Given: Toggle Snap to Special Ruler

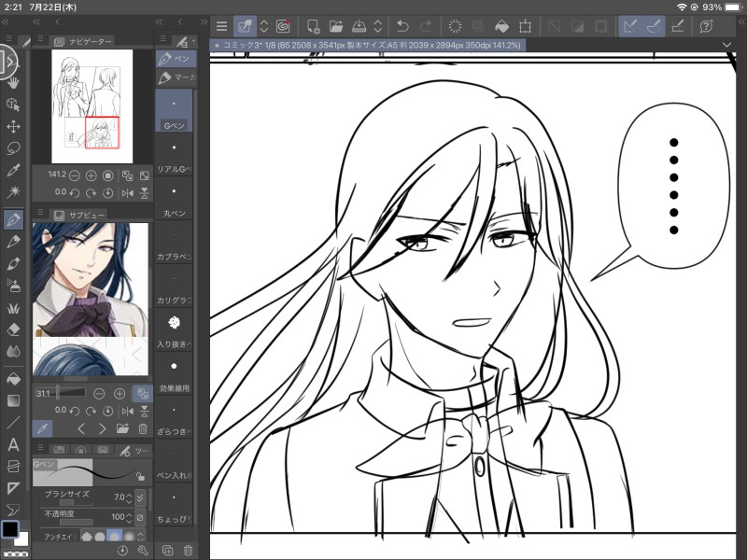Looking at the screenshot, I should coord(653,26).
